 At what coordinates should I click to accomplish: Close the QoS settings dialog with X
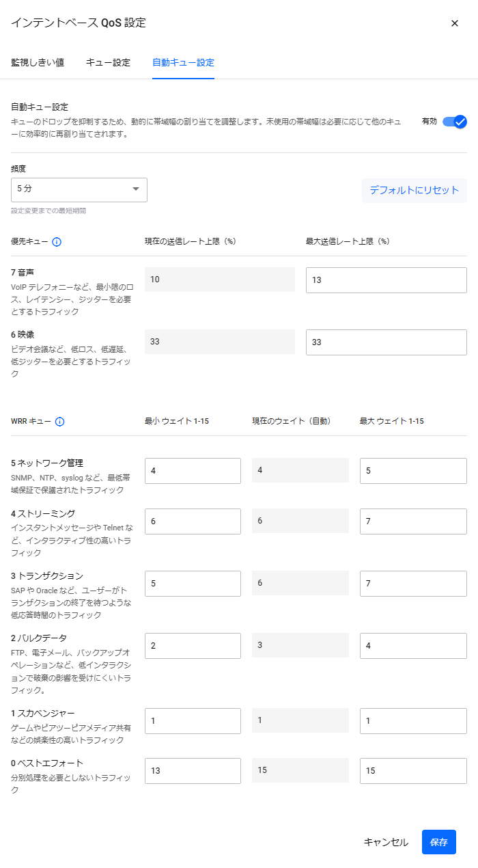(x=455, y=23)
